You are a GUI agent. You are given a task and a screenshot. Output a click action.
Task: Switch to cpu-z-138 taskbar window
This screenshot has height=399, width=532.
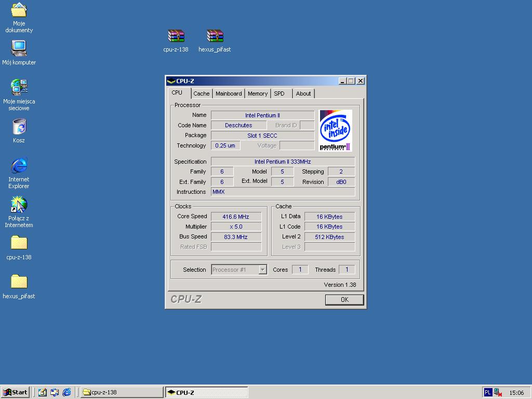pos(122,392)
